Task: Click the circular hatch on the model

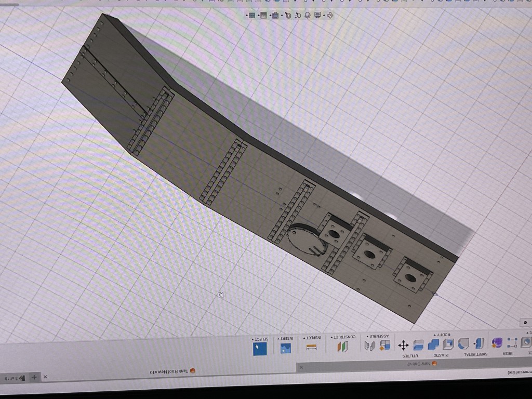Action: tap(308, 240)
